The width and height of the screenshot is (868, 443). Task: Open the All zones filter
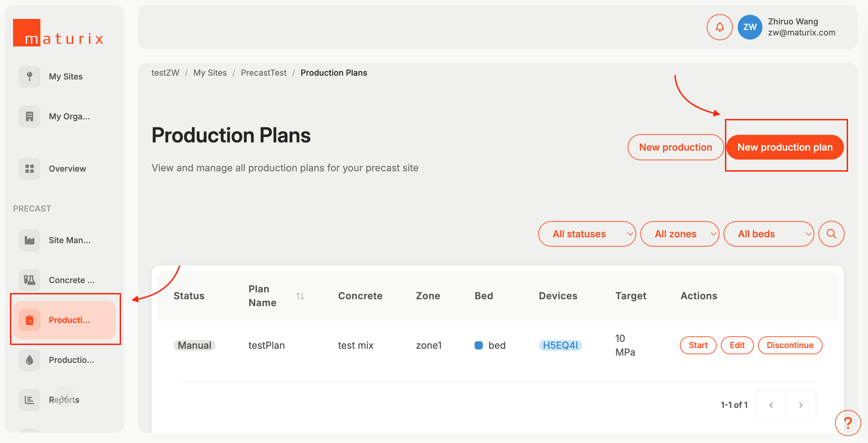680,234
